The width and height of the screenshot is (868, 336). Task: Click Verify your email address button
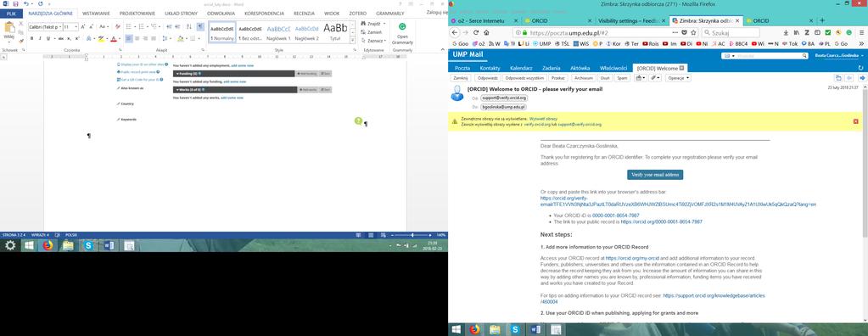click(x=655, y=175)
